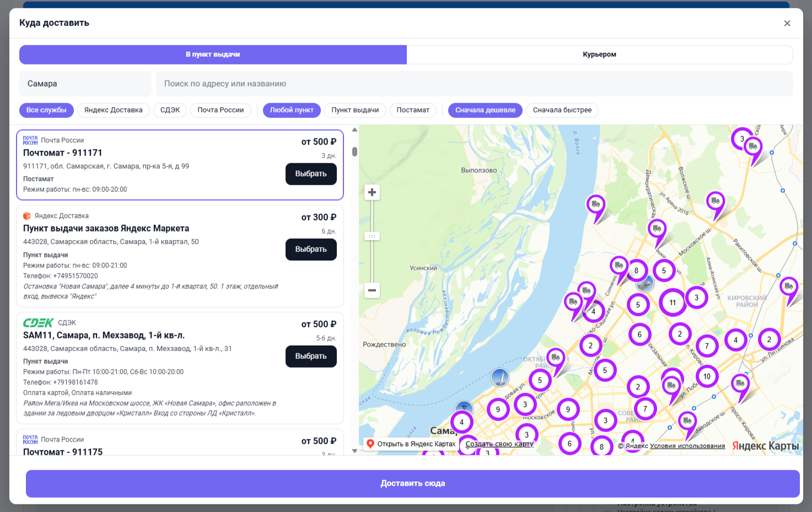Open the map cluster marked 10

[707, 376]
